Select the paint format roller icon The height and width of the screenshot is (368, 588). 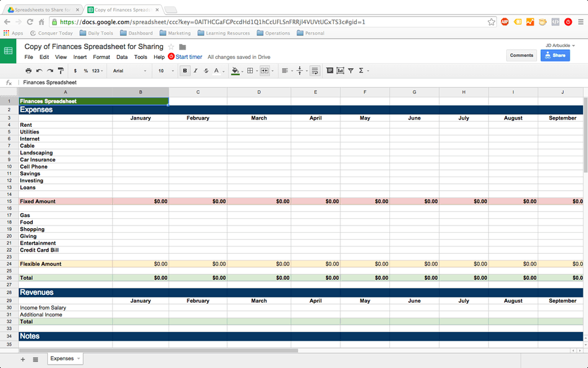coord(61,71)
